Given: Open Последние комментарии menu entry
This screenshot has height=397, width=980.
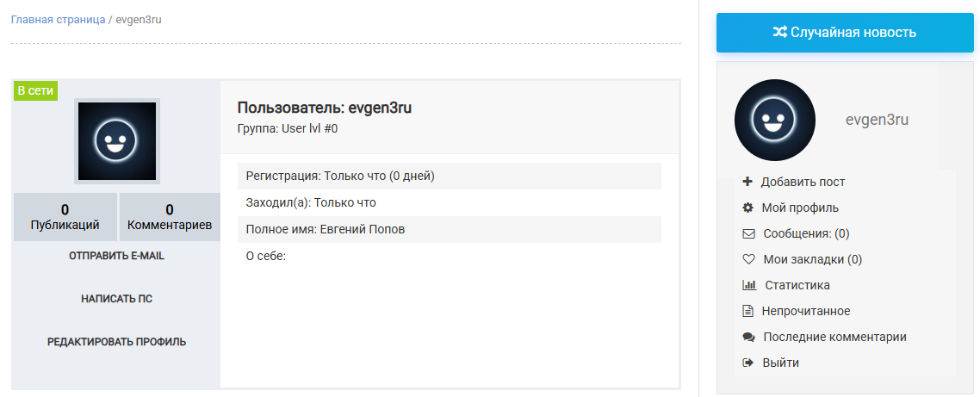Looking at the screenshot, I should click(x=834, y=337).
